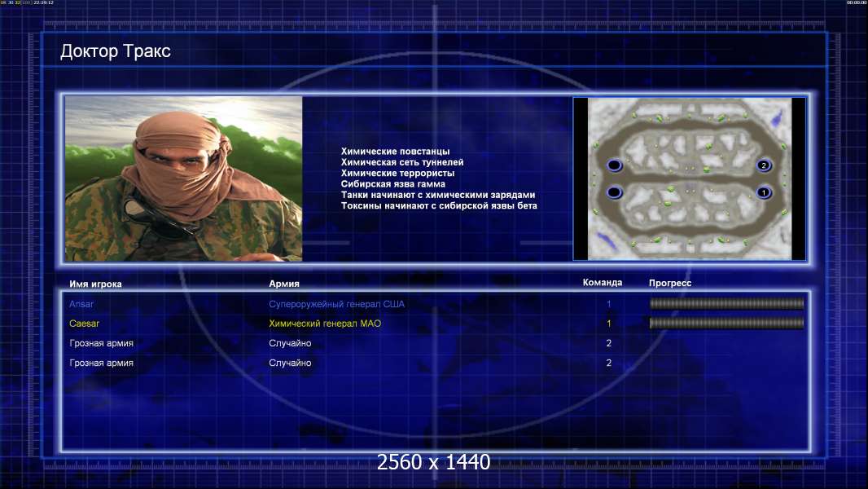This screenshot has width=868, height=489.
Task: Click the Армия column header
Action: coord(284,284)
